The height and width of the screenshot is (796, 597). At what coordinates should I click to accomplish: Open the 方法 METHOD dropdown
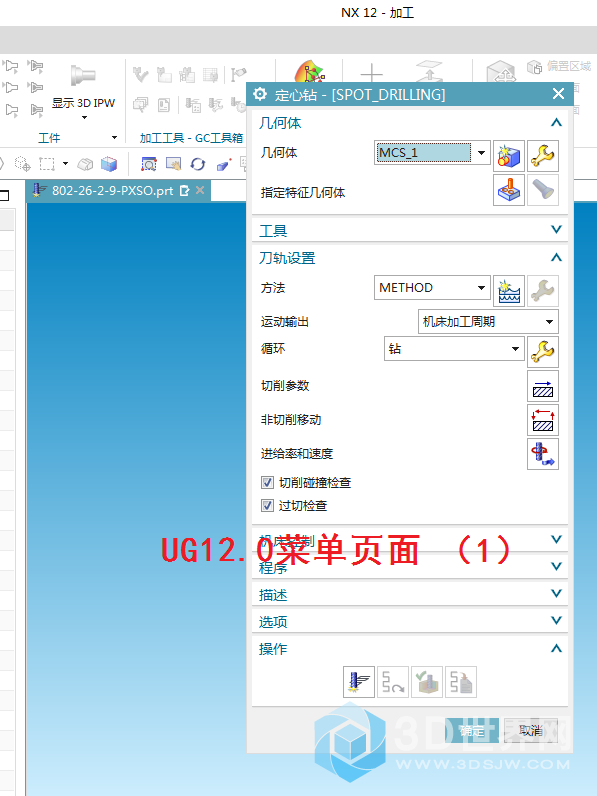tap(432, 288)
